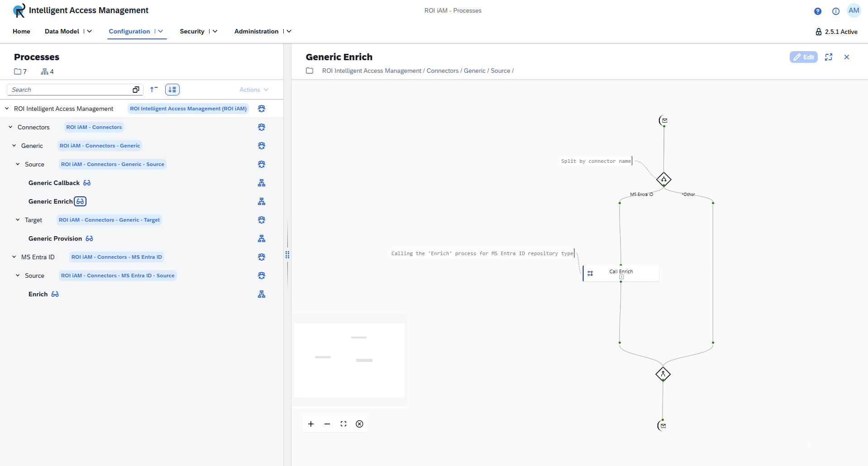Click package icon in Connectors row
Image resolution: width=868 pixels, height=466 pixels.
click(x=262, y=127)
